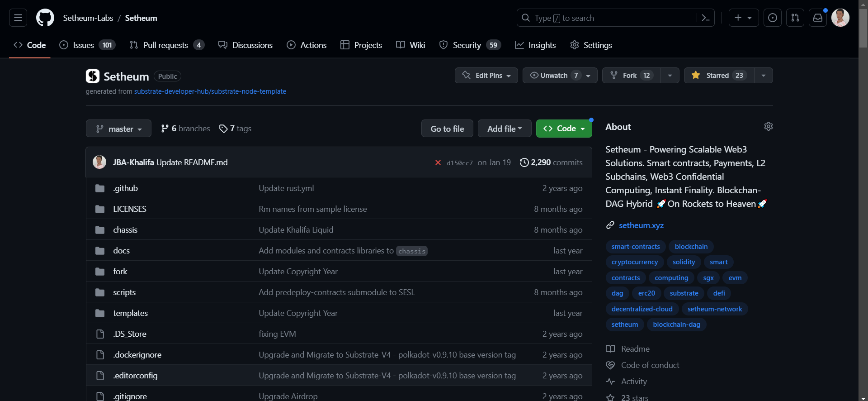Open the Edit Pins dropdown

486,75
